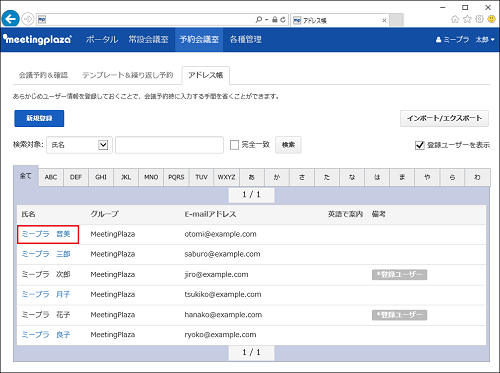Filter by MNO index tab

tap(151, 177)
